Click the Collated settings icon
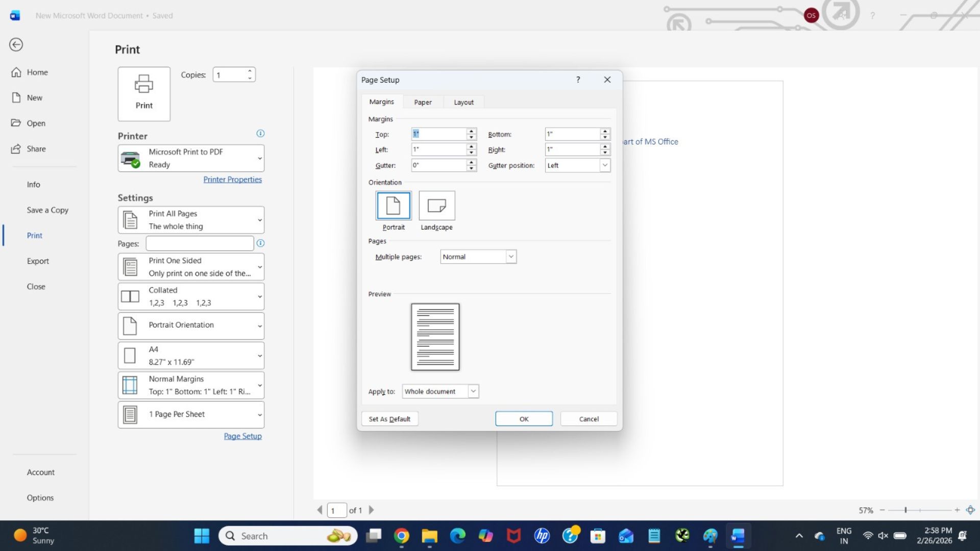Image resolution: width=980 pixels, height=551 pixels. coord(131,296)
